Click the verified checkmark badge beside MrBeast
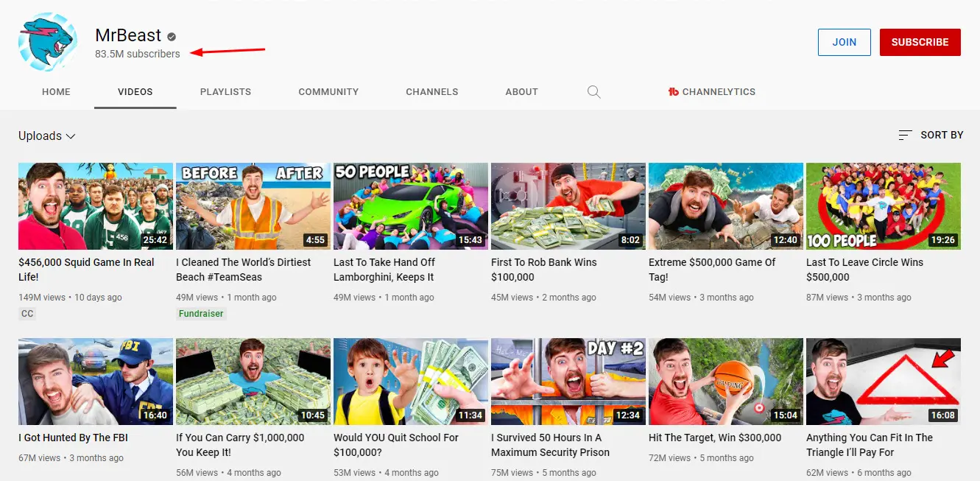 point(172,36)
